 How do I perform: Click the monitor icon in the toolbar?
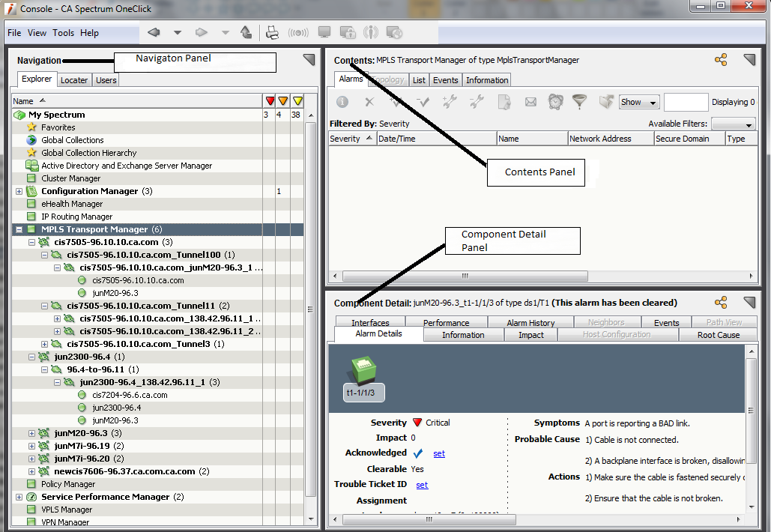324,32
